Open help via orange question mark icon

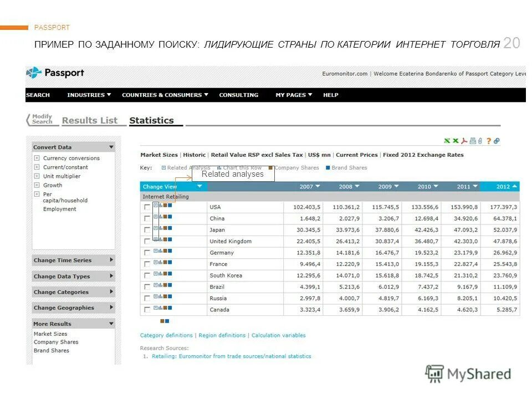pos(489,141)
